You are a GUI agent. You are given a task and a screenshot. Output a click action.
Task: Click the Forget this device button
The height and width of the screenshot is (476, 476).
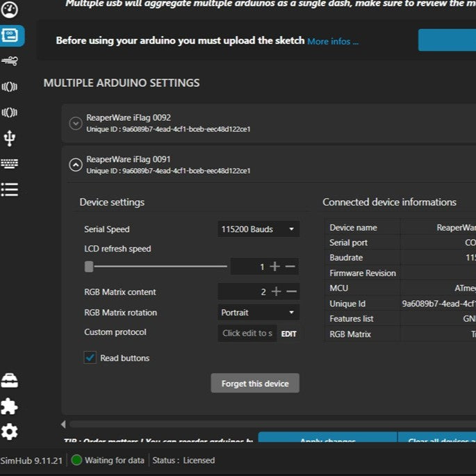point(255,383)
